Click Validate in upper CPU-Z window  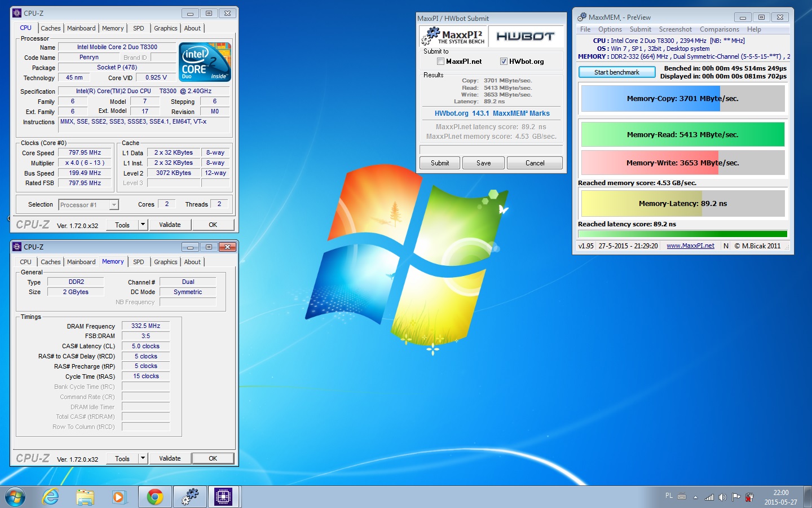(170, 225)
